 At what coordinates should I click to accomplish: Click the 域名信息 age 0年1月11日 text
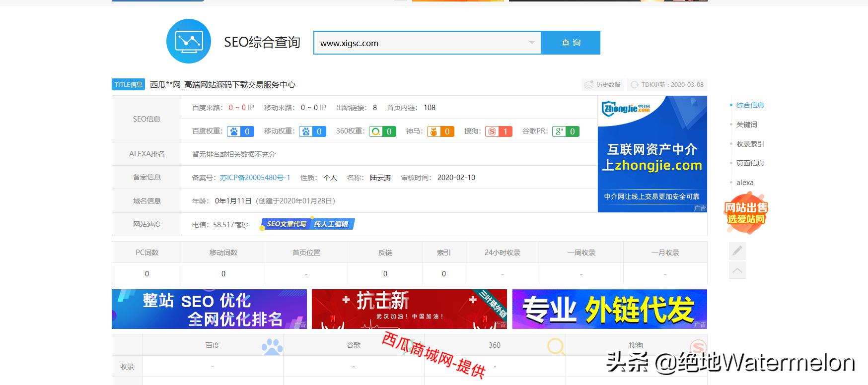tap(233, 201)
